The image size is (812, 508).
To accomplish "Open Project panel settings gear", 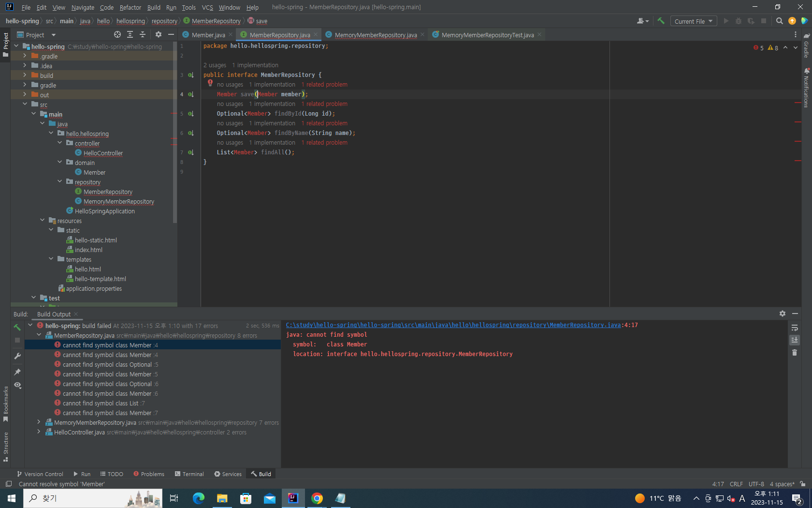I will click(x=159, y=34).
